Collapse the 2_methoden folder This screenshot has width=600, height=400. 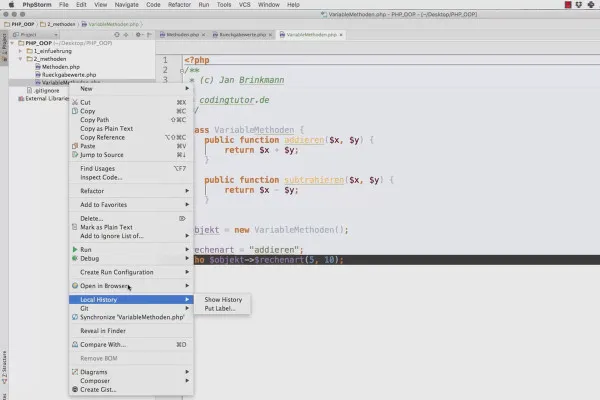click(x=21, y=59)
